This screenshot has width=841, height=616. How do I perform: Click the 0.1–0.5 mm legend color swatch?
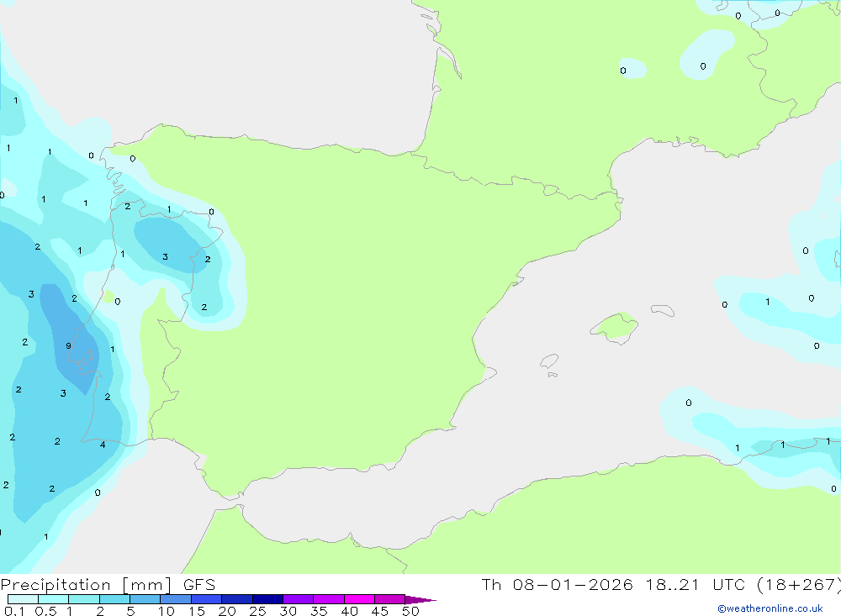point(23,599)
